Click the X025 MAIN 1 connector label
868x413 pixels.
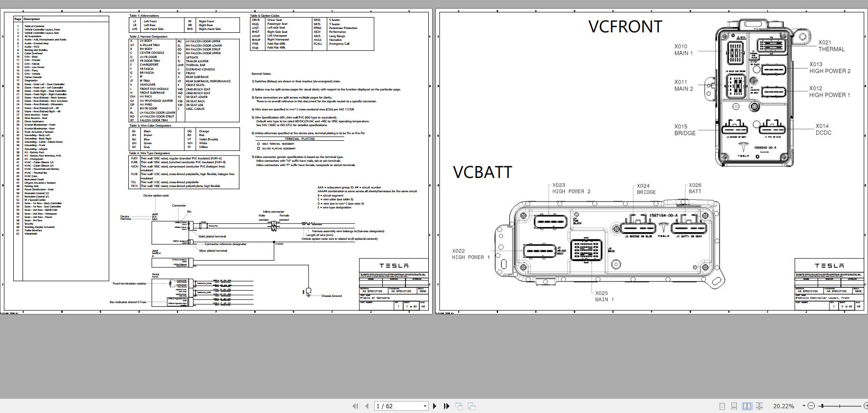(x=604, y=296)
